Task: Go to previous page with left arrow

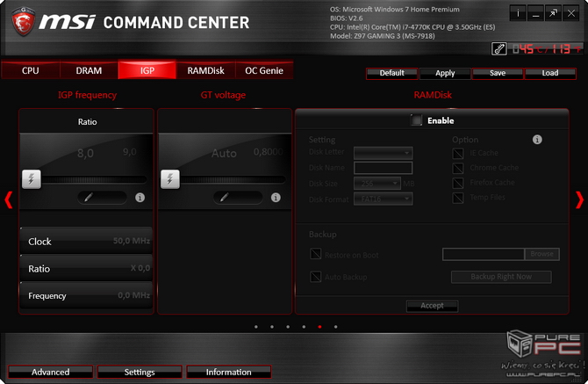Action: (x=8, y=199)
